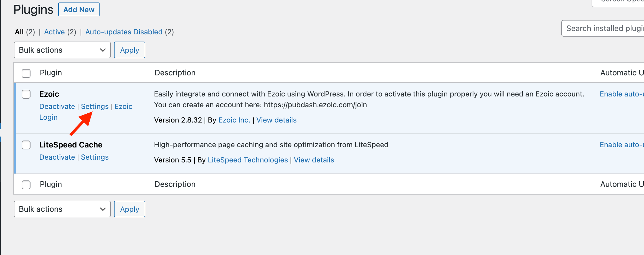Viewport: 644px width, 255px height.
Task: Visit the LiteSpeed Technologies author link
Action: tap(248, 160)
